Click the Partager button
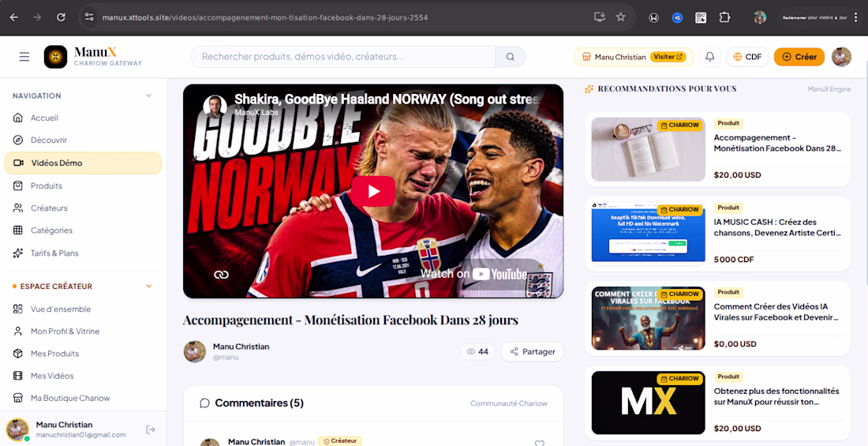 pyautogui.click(x=532, y=352)
